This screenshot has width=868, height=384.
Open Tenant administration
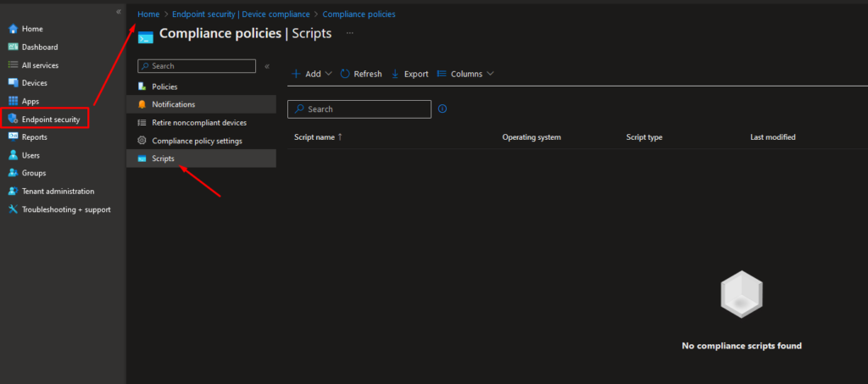(58, 192)
